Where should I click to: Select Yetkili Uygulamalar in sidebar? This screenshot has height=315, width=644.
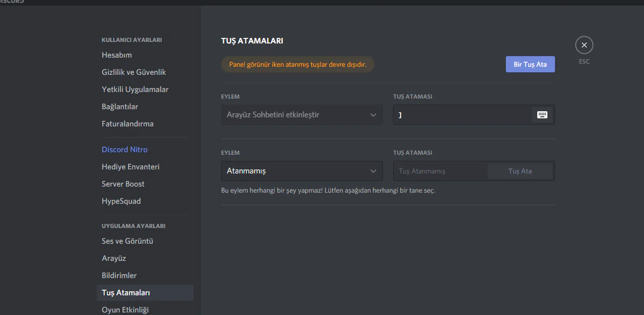click(135, 89)
